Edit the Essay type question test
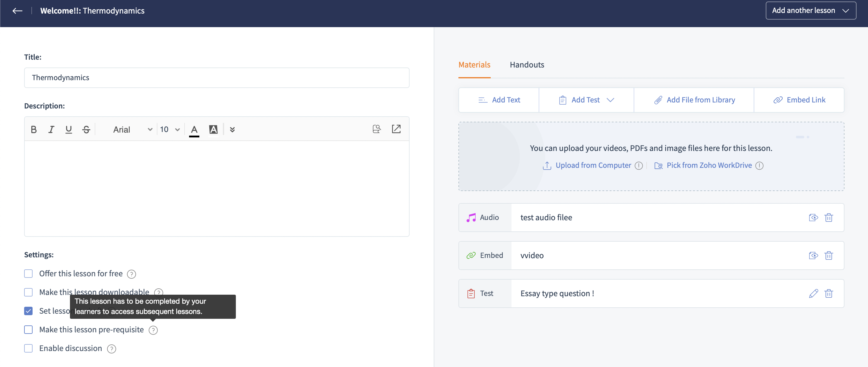Image resolution: width=868 pixels, height=367 pixels. point(813,293)
